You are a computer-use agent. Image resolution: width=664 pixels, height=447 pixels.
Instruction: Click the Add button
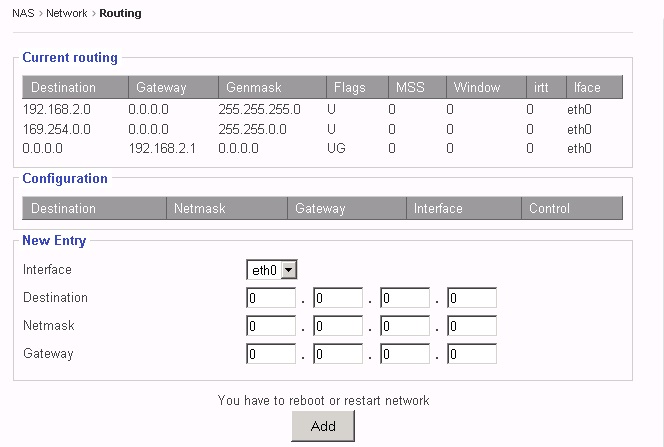pyautogui.click(x=322, y=426)
